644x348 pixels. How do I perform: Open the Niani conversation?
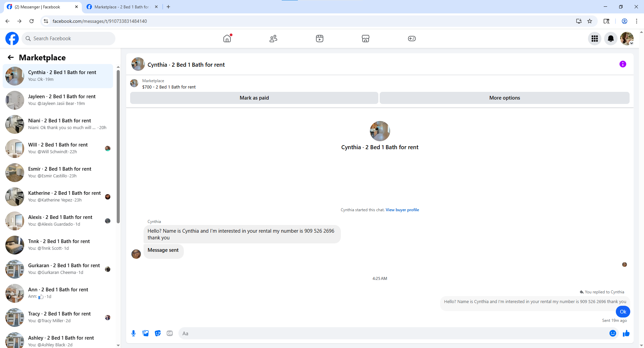tap(58, 124)
